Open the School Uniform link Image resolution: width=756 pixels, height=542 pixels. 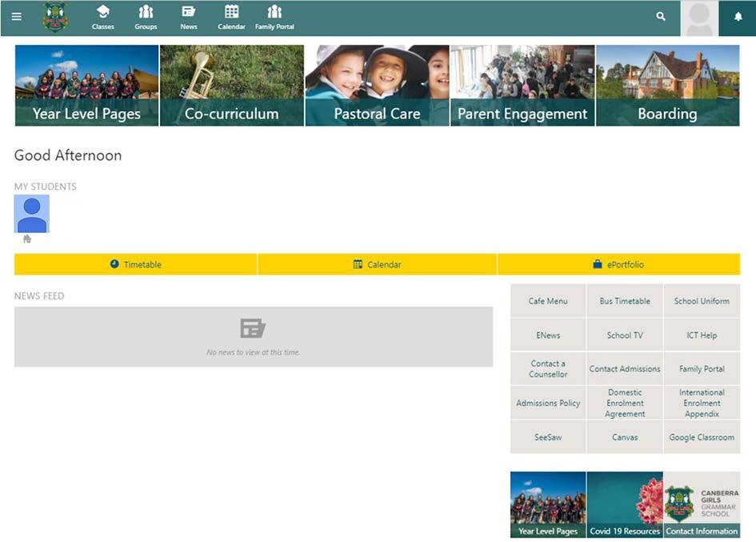coord(702,301)
